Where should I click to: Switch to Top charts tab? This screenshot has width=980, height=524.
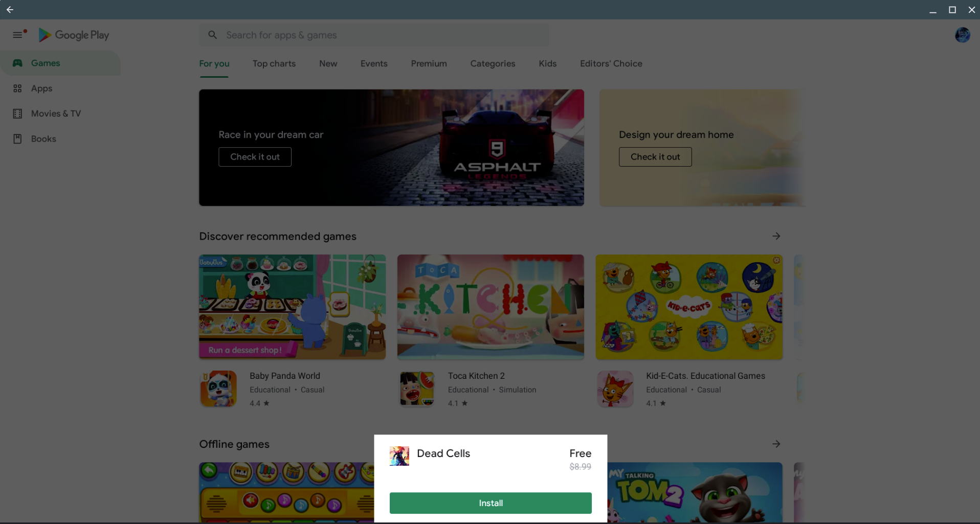coord(274,63)
